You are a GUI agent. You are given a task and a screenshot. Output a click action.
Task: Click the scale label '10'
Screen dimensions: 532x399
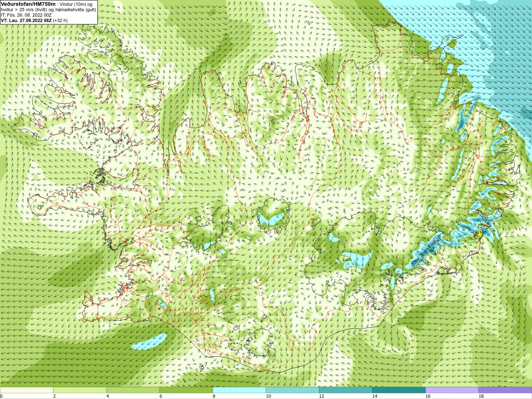[268, 397]
